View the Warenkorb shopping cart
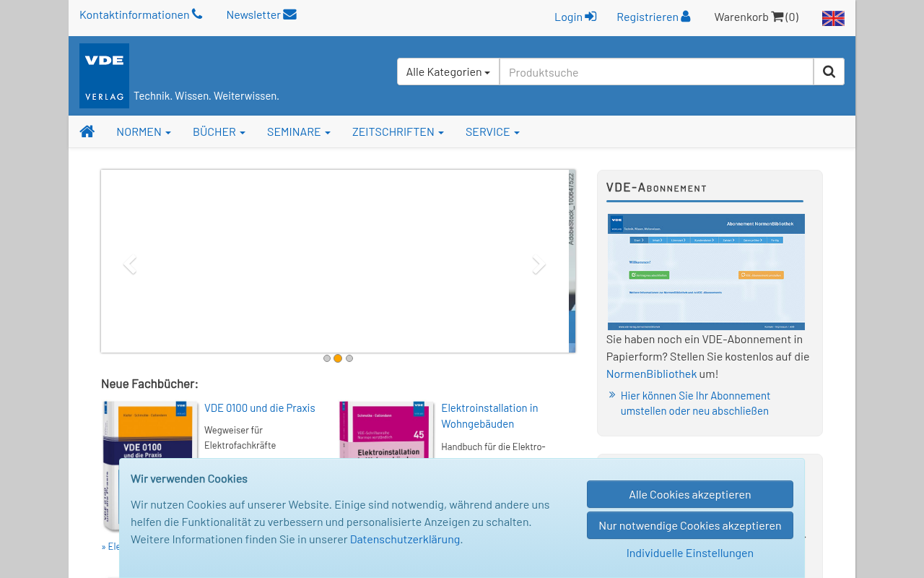Image resolution: width=924 pixels, height=578 pixels. (x=757, y=17)
